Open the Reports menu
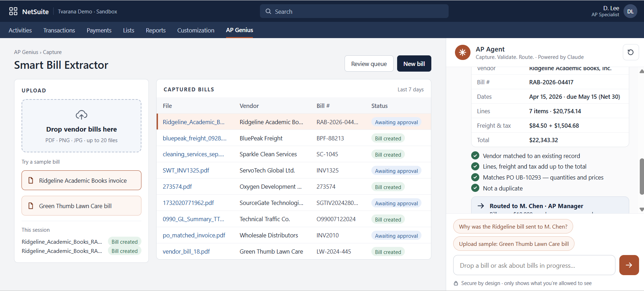Image resolution: width=644 pixels, height=291 pixels. point(156,30)
